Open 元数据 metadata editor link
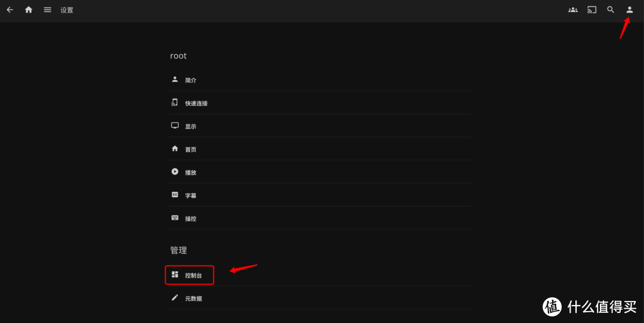Screen dimensions: 644x323 click(x=193, y=298)
